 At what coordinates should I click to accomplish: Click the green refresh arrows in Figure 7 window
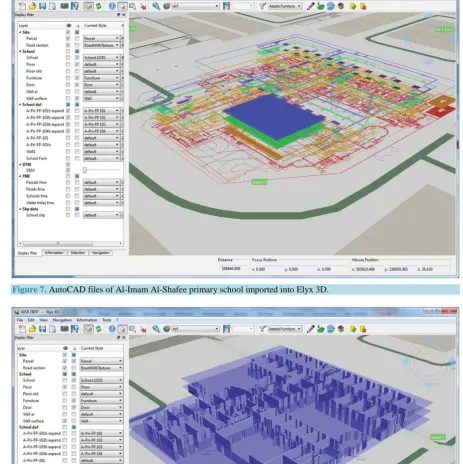tap(99, 6)
